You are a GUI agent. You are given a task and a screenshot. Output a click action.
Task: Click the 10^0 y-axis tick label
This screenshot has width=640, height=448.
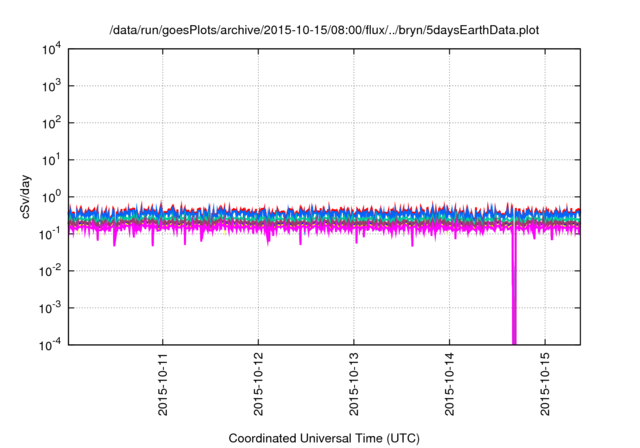point(51,197)
